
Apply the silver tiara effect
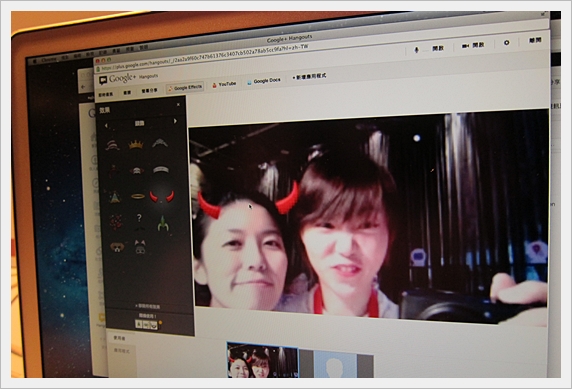[x=160, y=143]
